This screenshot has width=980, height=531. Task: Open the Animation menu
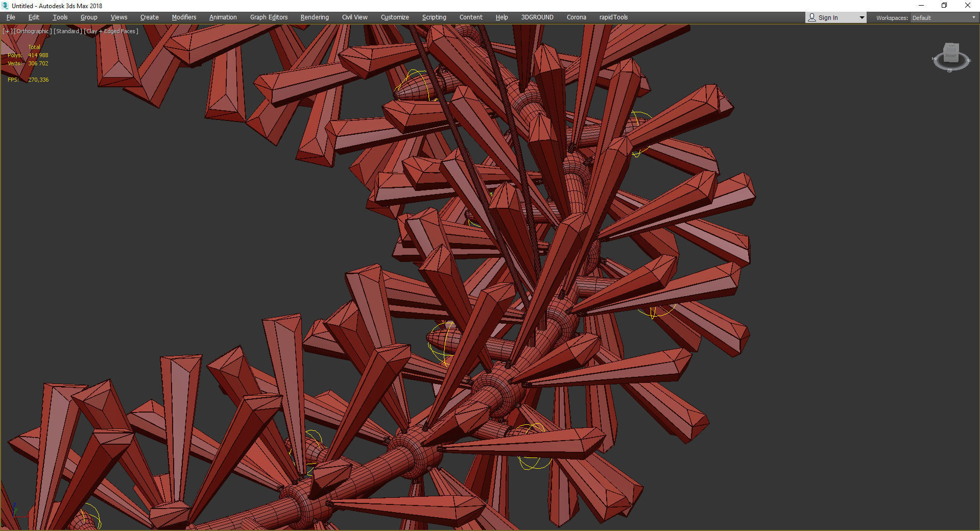click(223, 17)
